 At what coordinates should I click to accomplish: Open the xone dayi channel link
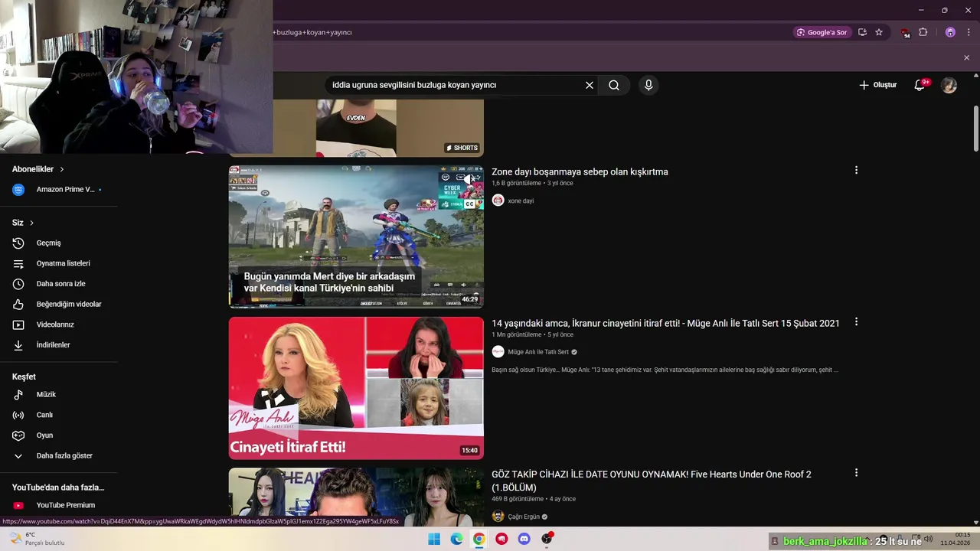(521, 201)
